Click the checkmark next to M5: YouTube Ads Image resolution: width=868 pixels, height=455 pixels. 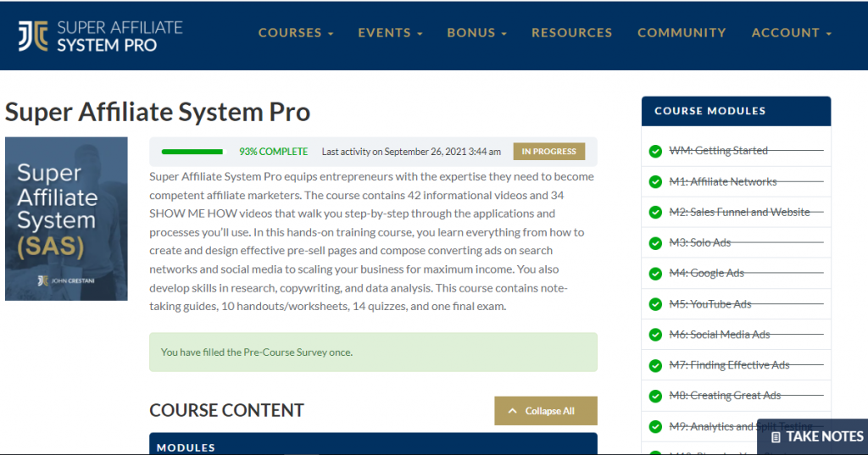click(x=655, y=304)
